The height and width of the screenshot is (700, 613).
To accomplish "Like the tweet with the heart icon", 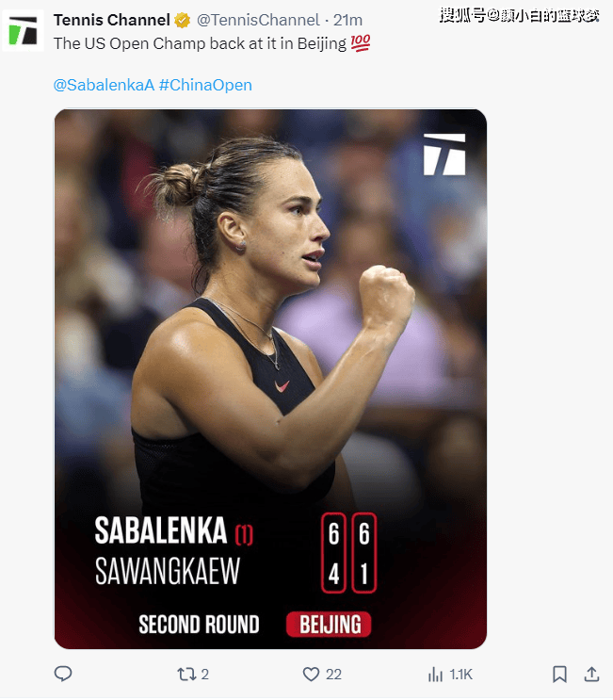I will (311, 675).
